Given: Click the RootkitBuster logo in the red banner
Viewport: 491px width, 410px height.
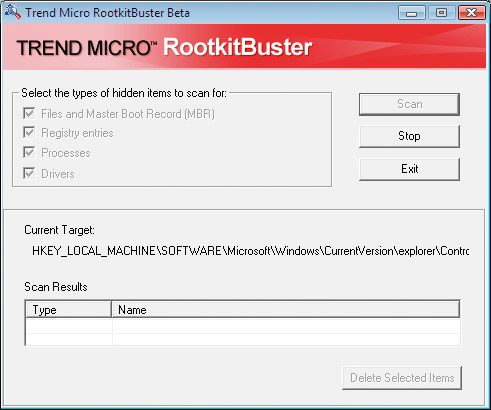Looking at the screenshot, I should pyautogui.click(x=237, y=47).
